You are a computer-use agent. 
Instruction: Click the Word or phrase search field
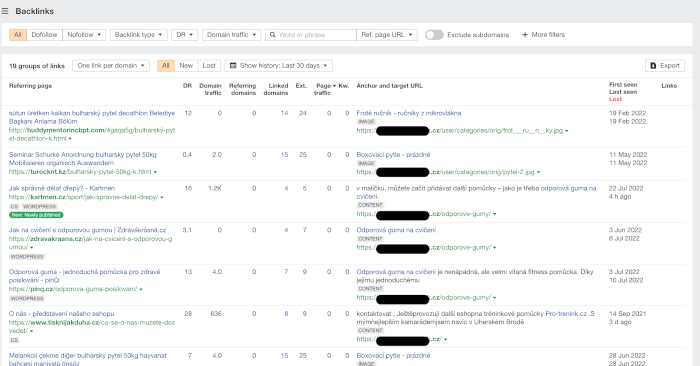pos(316,35)
